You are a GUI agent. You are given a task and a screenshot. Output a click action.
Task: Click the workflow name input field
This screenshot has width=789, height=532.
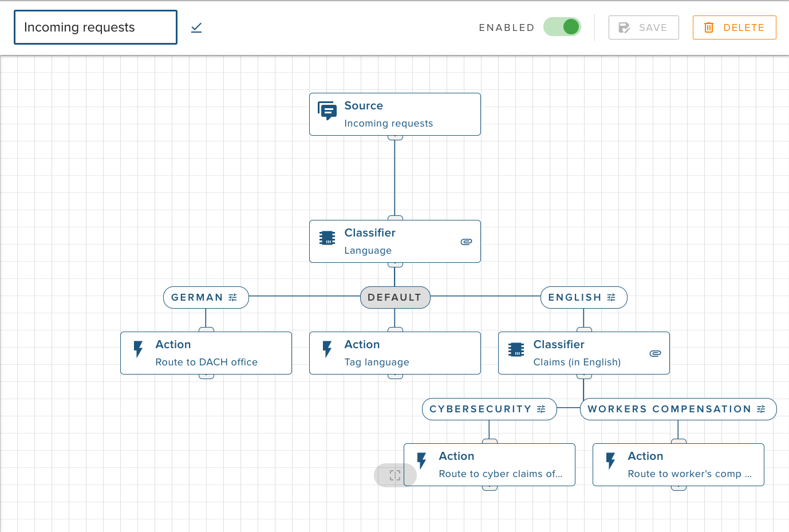coord(96,27)
